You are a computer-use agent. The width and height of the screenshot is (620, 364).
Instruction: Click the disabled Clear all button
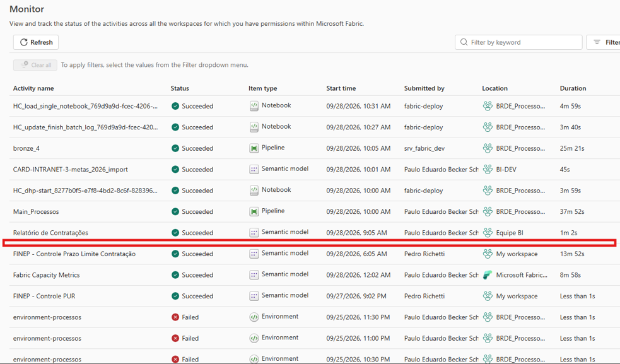click(35, 65)
